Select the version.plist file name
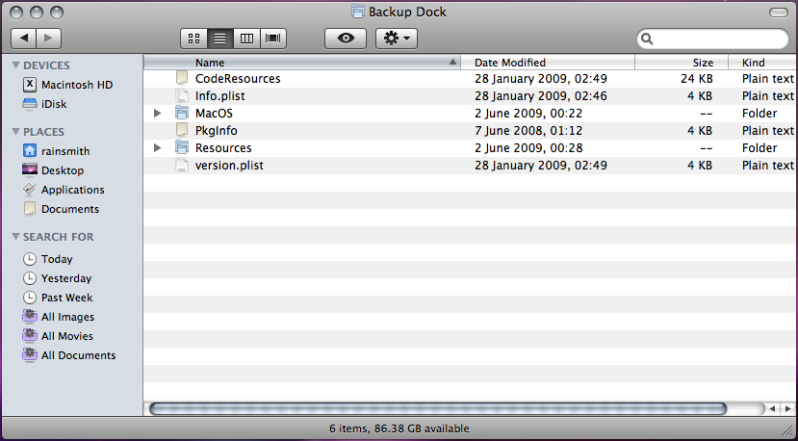 pyautogui.click(x=230, y=165)
